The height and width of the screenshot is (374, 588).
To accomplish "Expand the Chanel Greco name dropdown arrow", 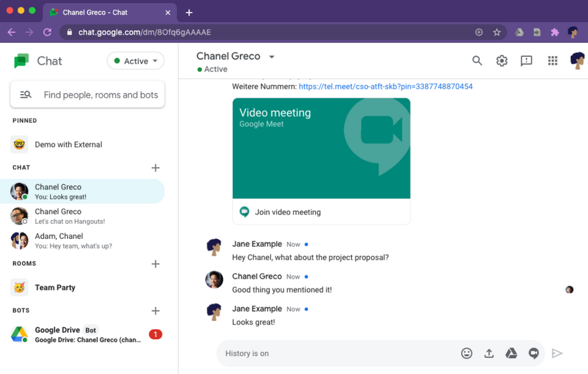I will click(272, 57).
